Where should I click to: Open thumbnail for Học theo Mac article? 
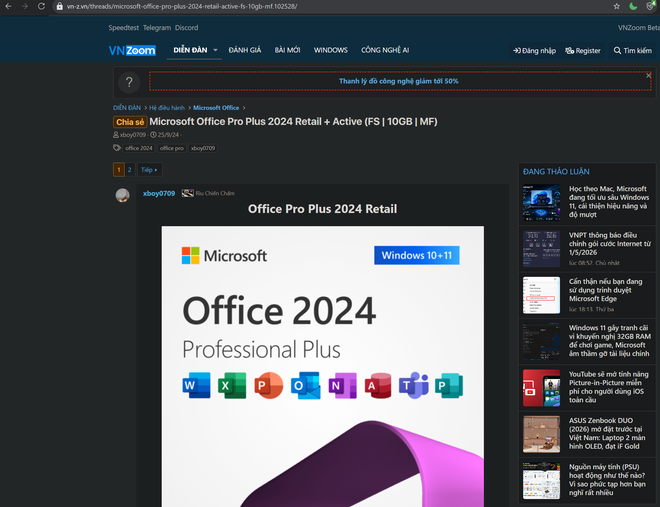pos(541,203)
